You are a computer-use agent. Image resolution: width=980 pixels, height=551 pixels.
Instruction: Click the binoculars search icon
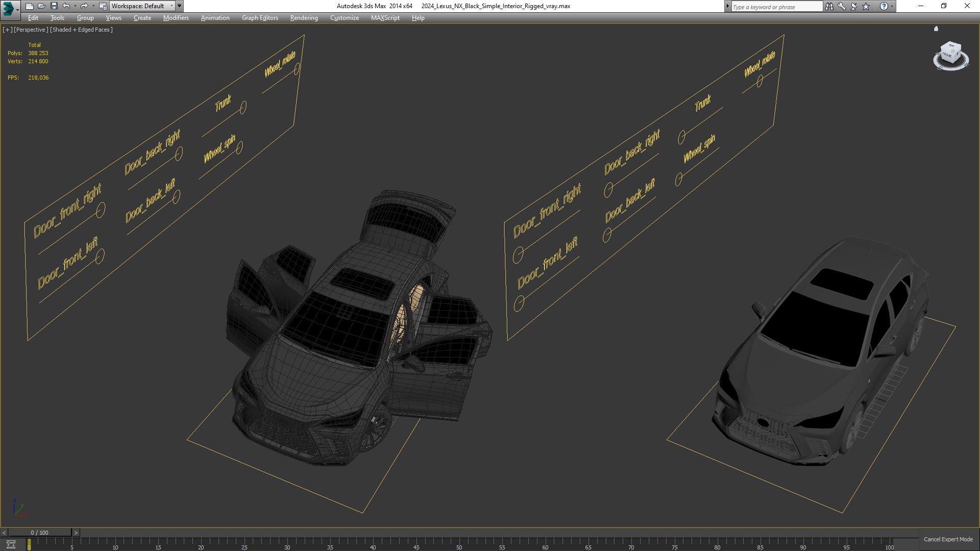[x=829, y=6]
